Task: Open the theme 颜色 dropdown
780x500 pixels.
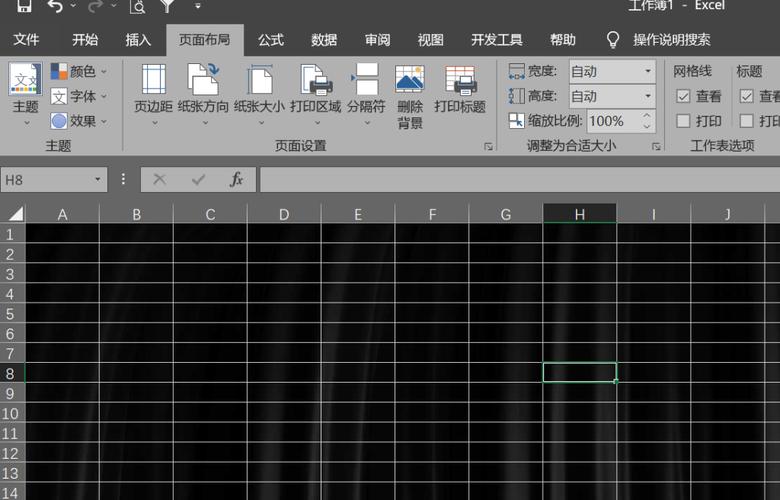Action: (79, 72)
